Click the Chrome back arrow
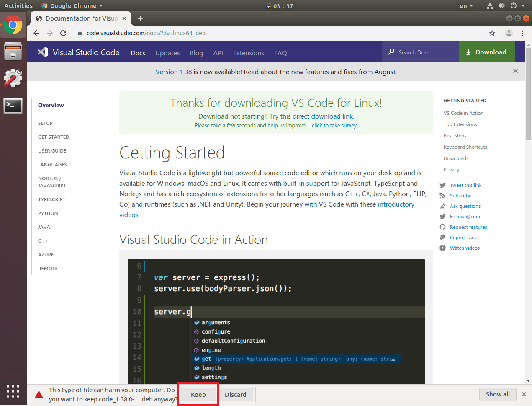532x406 pixels. click(36, 33)
